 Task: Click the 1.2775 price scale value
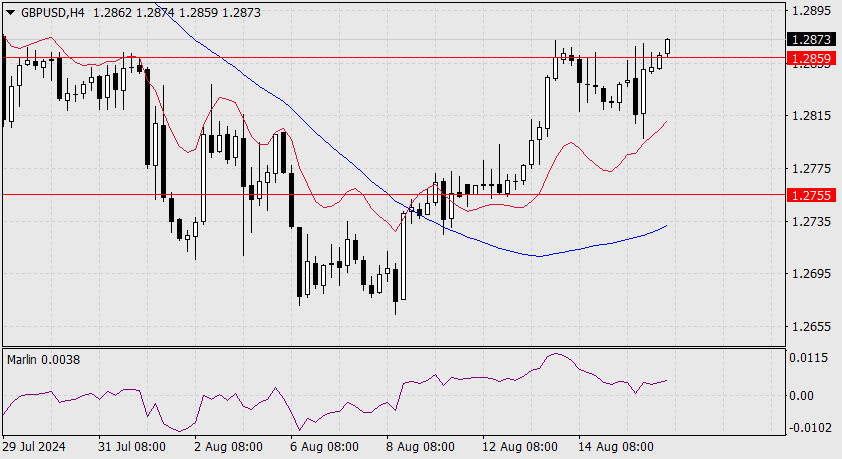pyautogui.click(x=811, y=169)
